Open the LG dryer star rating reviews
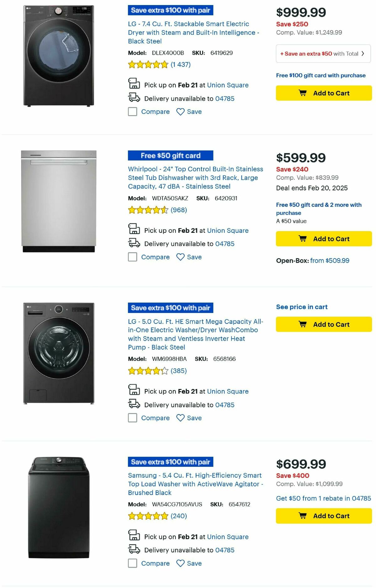The image size is (376, 588). pyautogui.click(x=147, y=65)
